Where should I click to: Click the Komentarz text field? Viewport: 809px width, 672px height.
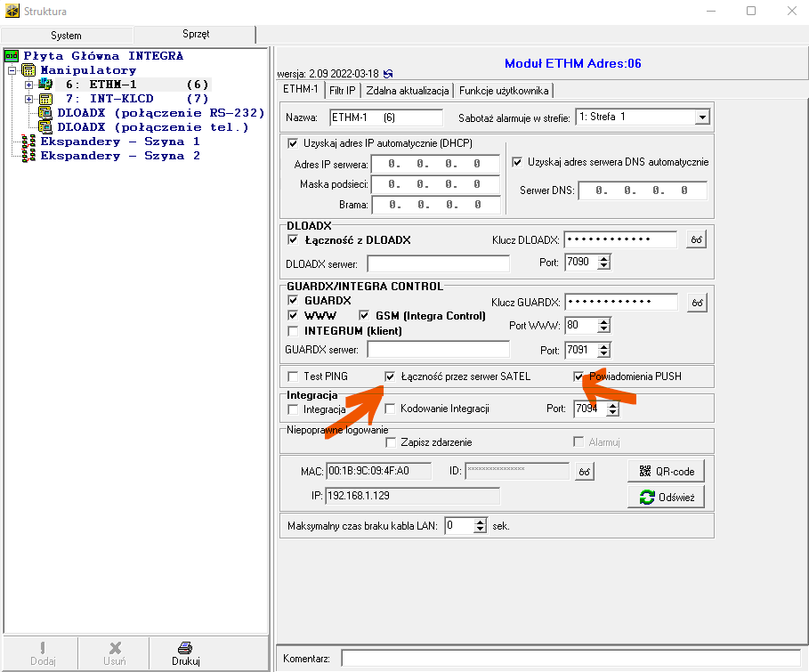[x=570, y=658]
